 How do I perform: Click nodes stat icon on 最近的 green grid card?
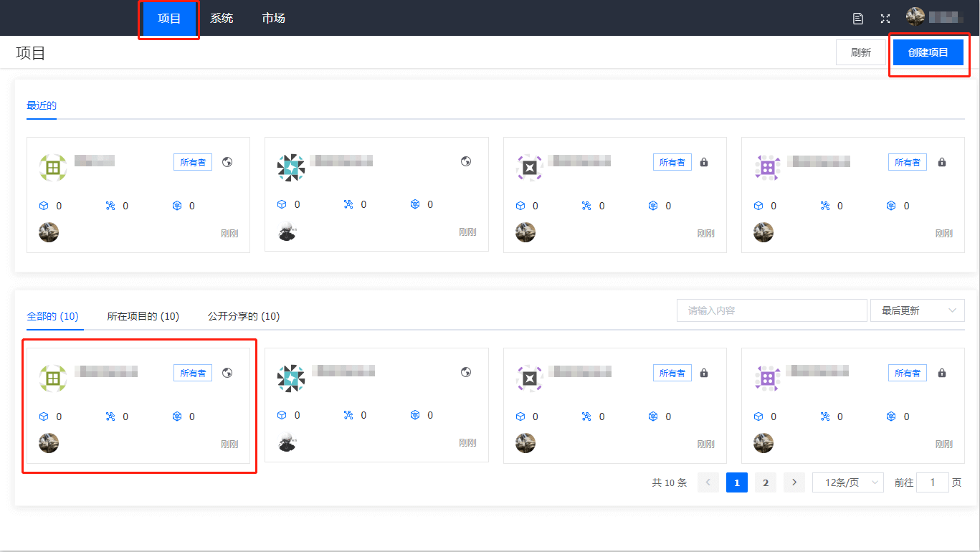[110, 206]
